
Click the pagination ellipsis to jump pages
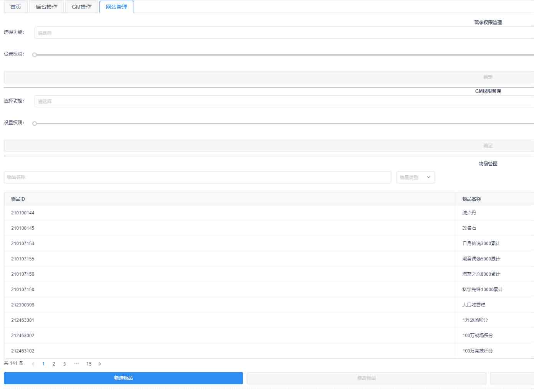point(76,364)
